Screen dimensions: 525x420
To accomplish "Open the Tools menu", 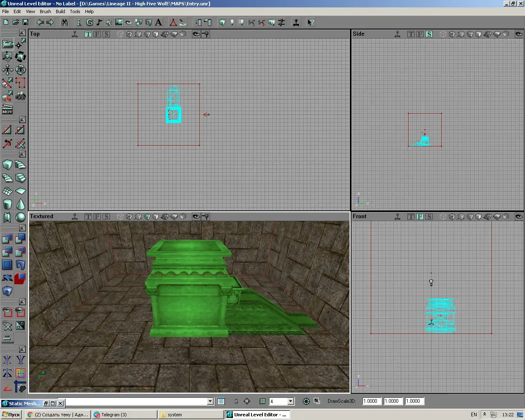I will coord(75,11).
